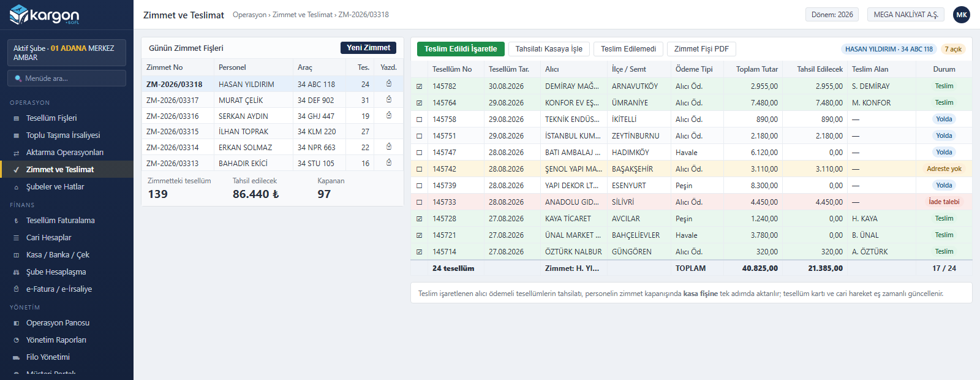Viewport: 980px width, 380px height.
Task: Tick the checkbox for tesellüm 145733
Action: (x=420, y=202)
